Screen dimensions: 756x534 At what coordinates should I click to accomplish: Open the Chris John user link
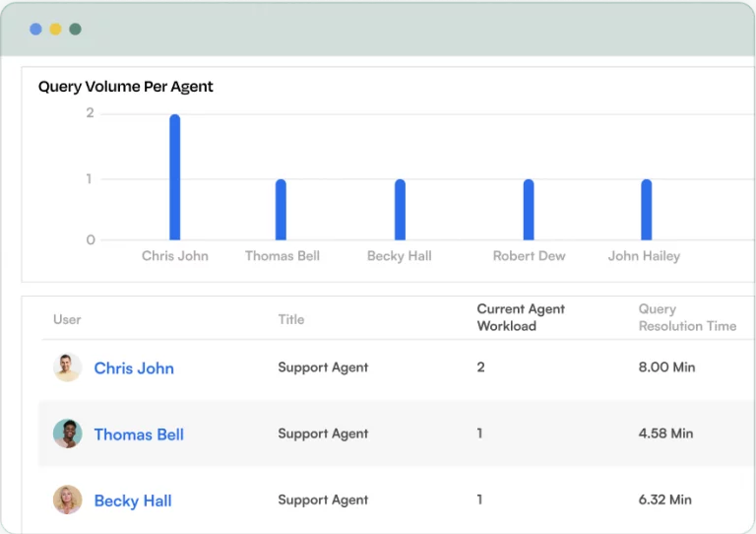pyautogui.click(x=134, y=368)
